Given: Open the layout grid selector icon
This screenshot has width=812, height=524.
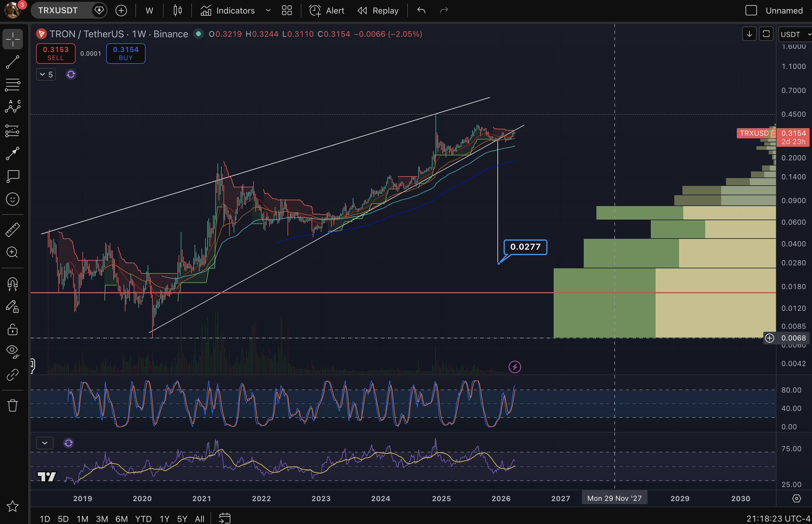Looking at the screenshot, I should pos(287,11).
